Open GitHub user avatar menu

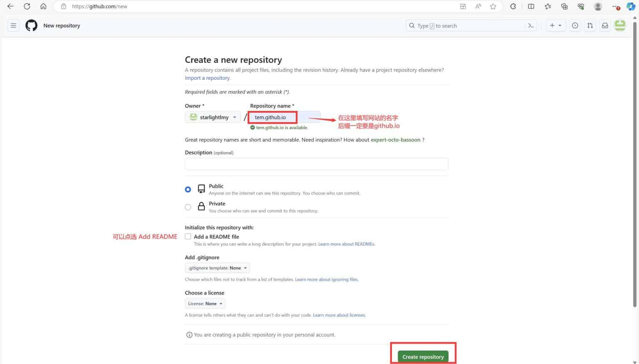point(620,25)
